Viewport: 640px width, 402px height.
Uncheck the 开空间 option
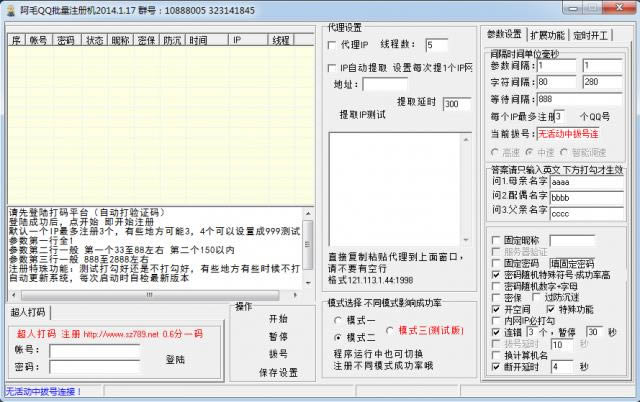[496, 309]
